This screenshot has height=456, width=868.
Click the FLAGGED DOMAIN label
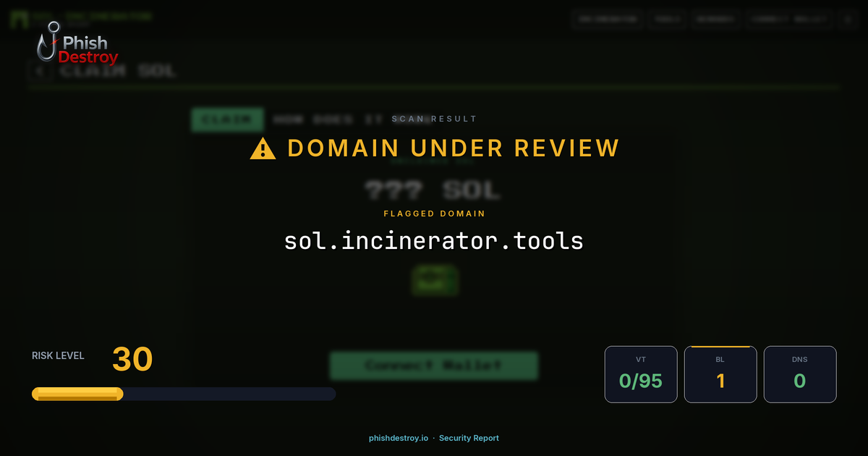click(x=433, y=214)
